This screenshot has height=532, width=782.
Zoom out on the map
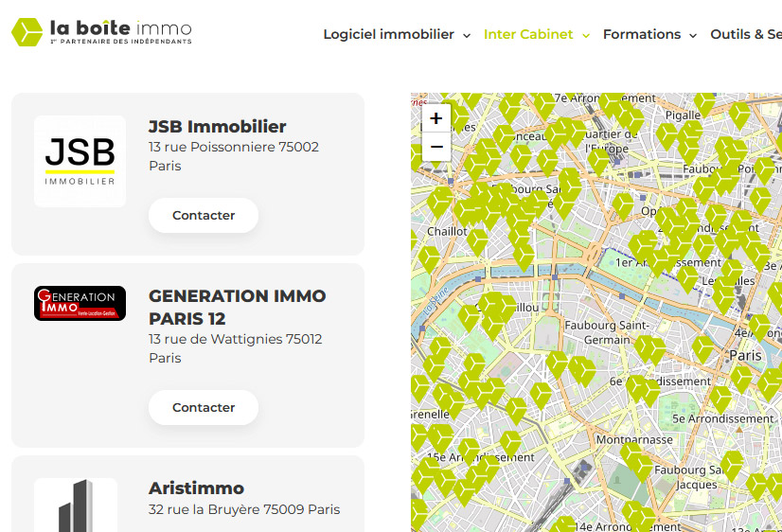click(436, 147)
